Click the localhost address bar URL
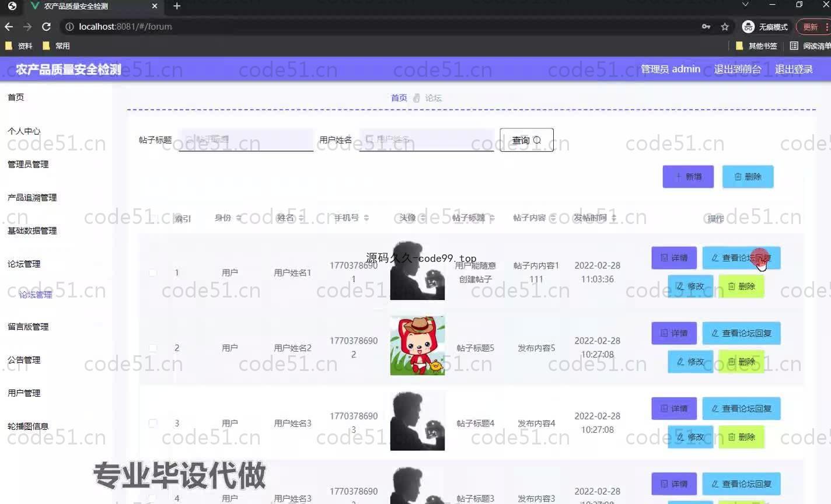This screenshot has width=831, height=504. tap(125, 27)
